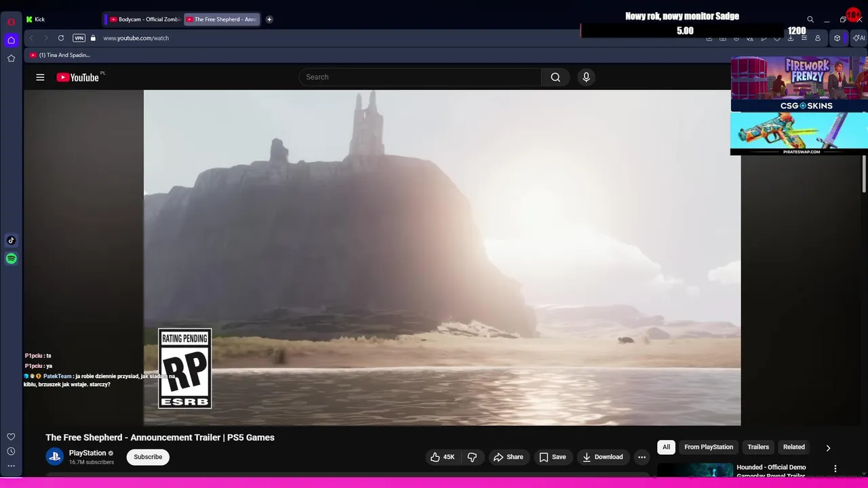Open TikTok from the Opera sidebar

click(11, 240)
